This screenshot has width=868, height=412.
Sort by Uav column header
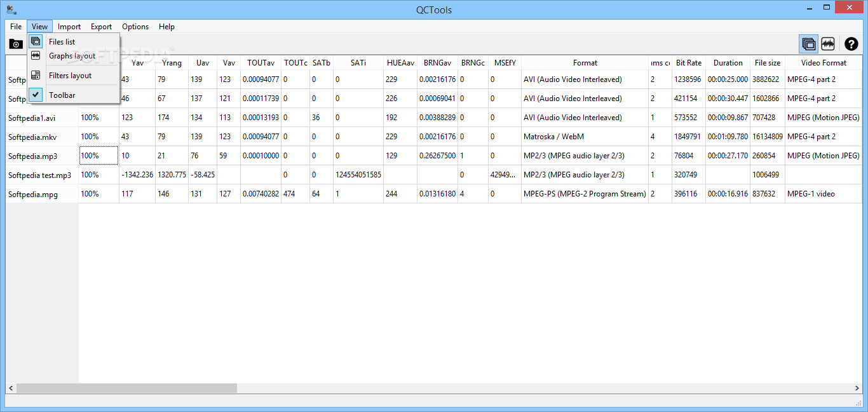(203, 63)
